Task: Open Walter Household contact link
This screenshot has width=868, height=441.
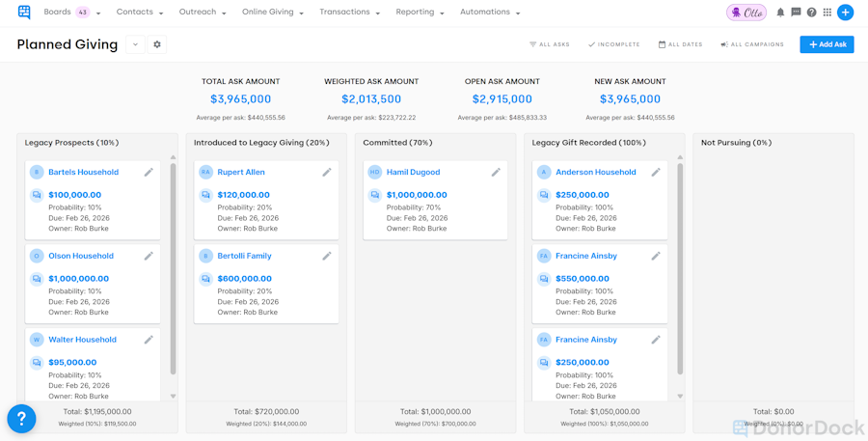Action: coord(83,340)
